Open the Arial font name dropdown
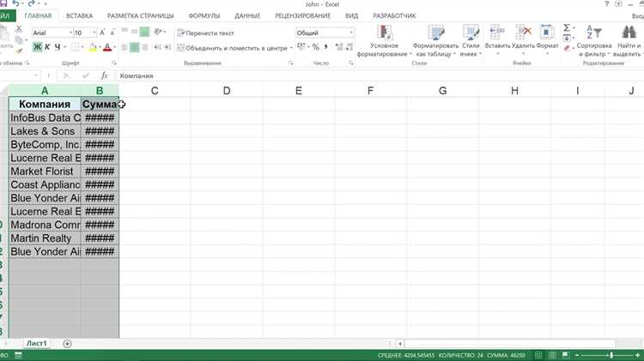 (70, 33)
